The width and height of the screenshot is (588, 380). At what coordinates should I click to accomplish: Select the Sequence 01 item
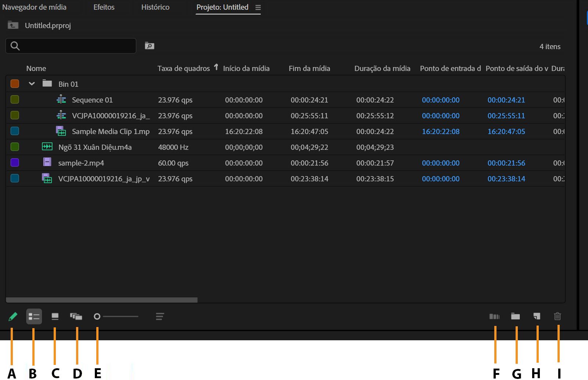click(x=92, y=100)
